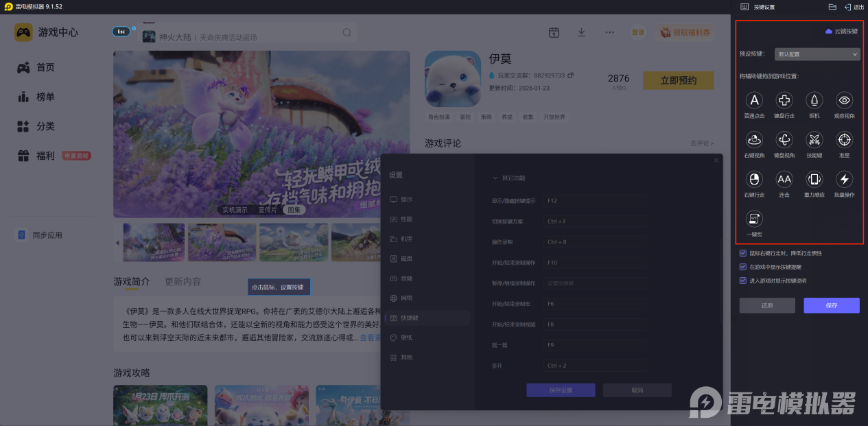Image resolution: width=868 pixels, height=426 pixels.
Task: Select the 准星 crosshair icon
Action: click(x=845, y=140)
